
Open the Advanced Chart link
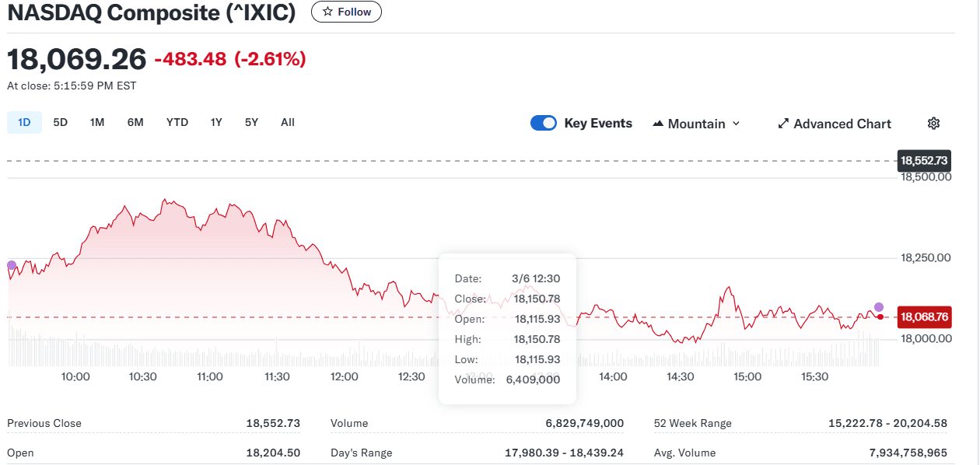835,124
